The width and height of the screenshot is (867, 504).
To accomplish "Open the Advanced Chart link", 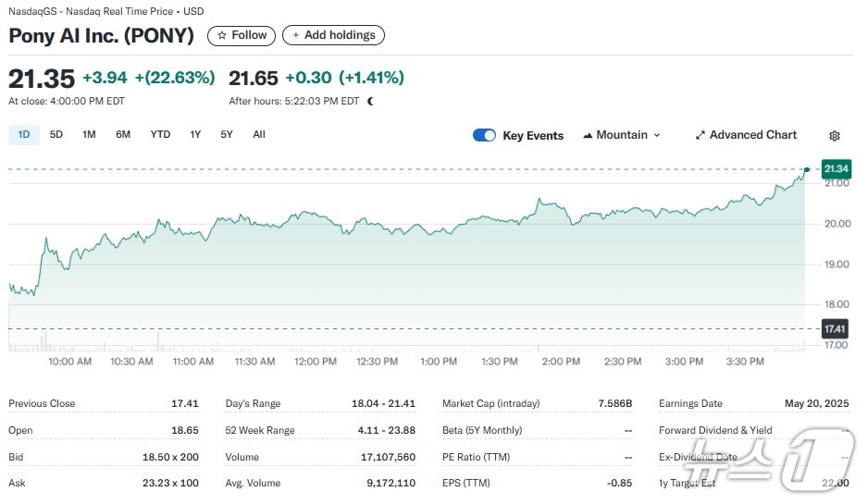I will pyautogui.click(x=746, y=135).
